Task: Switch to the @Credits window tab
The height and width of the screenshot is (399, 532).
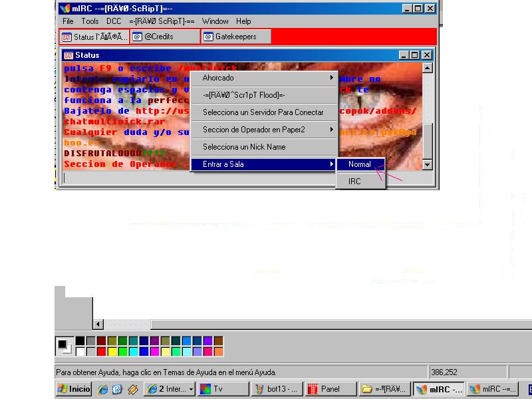Action: 164,37
